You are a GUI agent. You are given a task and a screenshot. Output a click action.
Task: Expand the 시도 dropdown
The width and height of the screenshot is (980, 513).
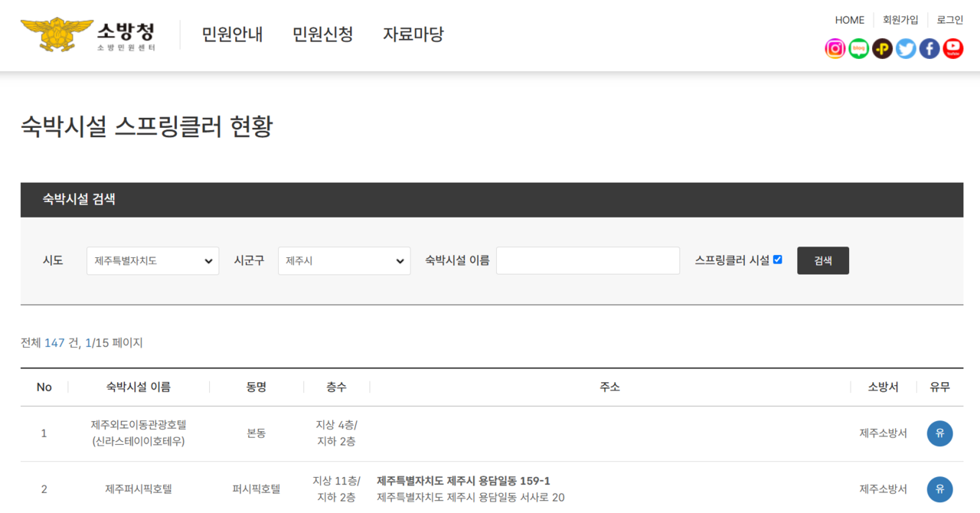tap(152, 261)
